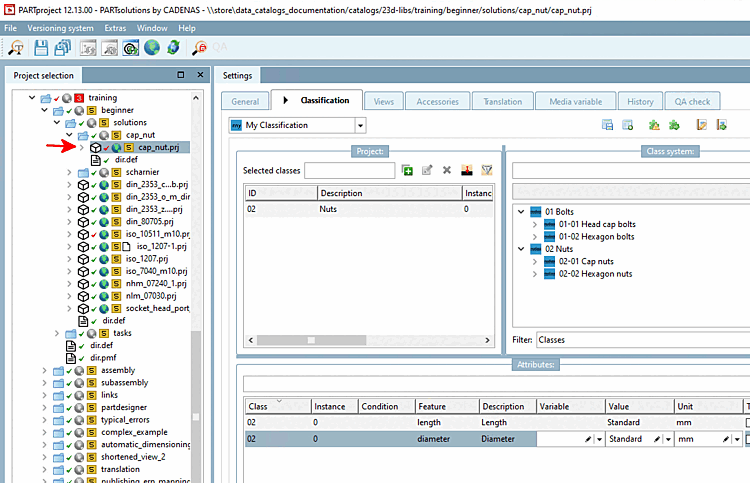
Task: Switch to the Views tab
Action: pyautogui.click(x=384, y=101)
